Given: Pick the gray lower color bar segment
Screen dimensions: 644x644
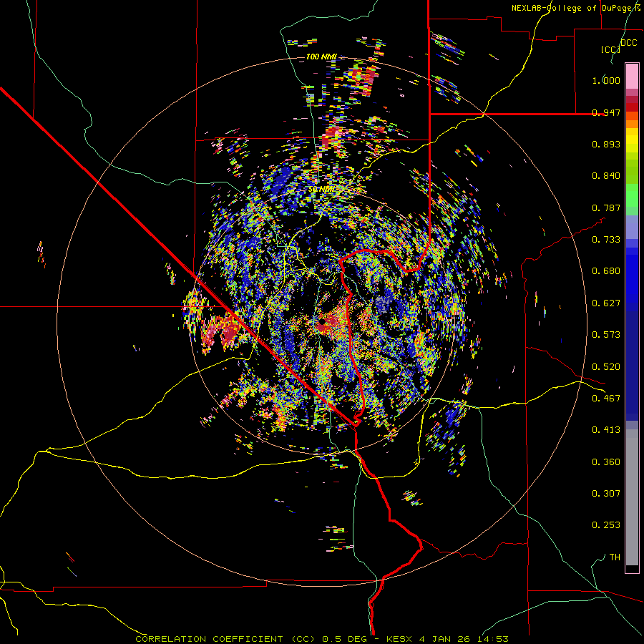Looking at the screenshot, I should tap(632, 497).
